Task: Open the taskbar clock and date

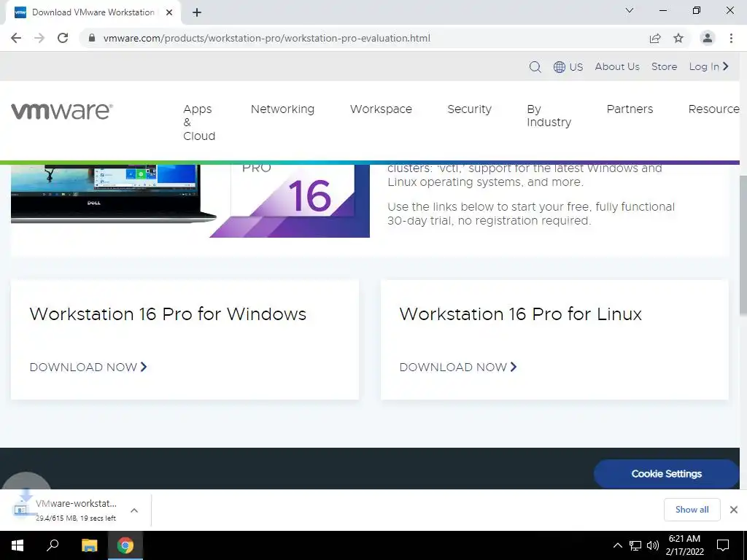Action: 684,545
